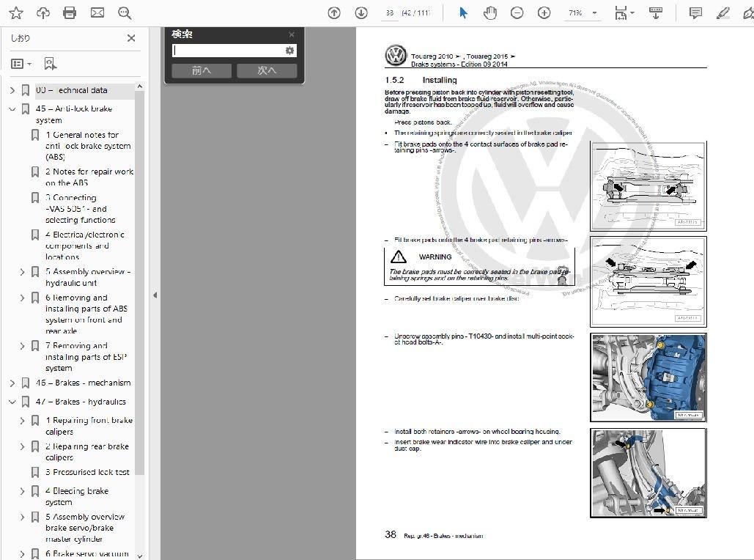Click the brake pad retaining pins diagram
The height and width of the screenshot is (560, 754).
648,186
